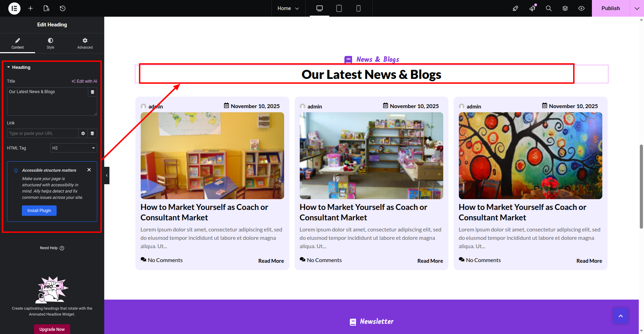644x334 pixels.
Task: Click the Install Plugin button
Action: [x=39, y=211]
